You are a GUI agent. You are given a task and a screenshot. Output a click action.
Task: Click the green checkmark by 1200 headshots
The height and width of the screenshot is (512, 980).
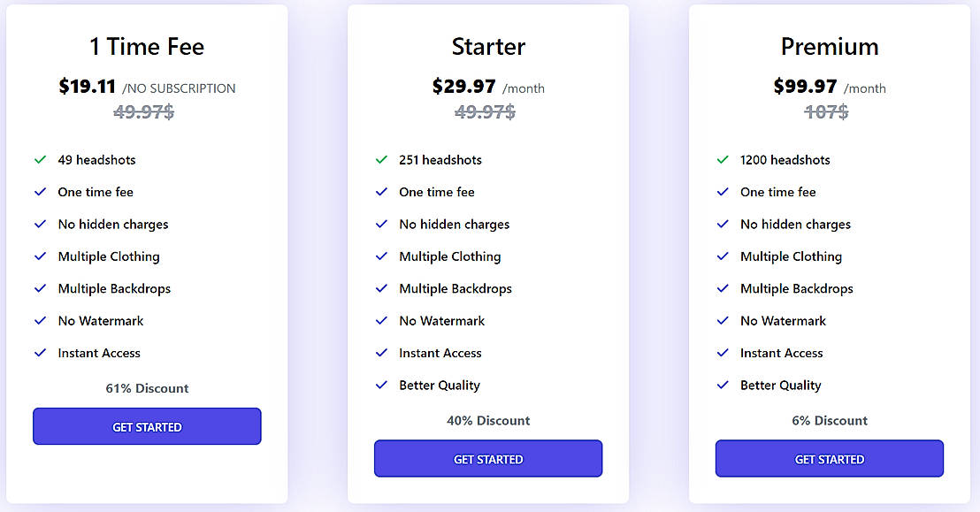723,160
